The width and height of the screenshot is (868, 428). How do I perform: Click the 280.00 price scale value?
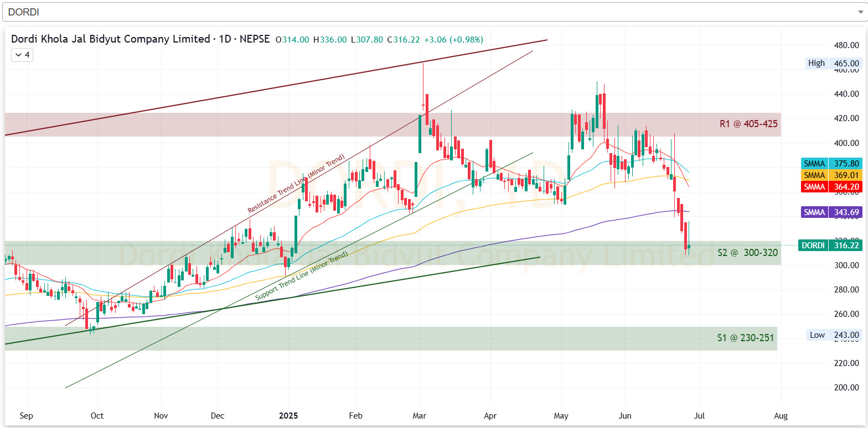847,290
